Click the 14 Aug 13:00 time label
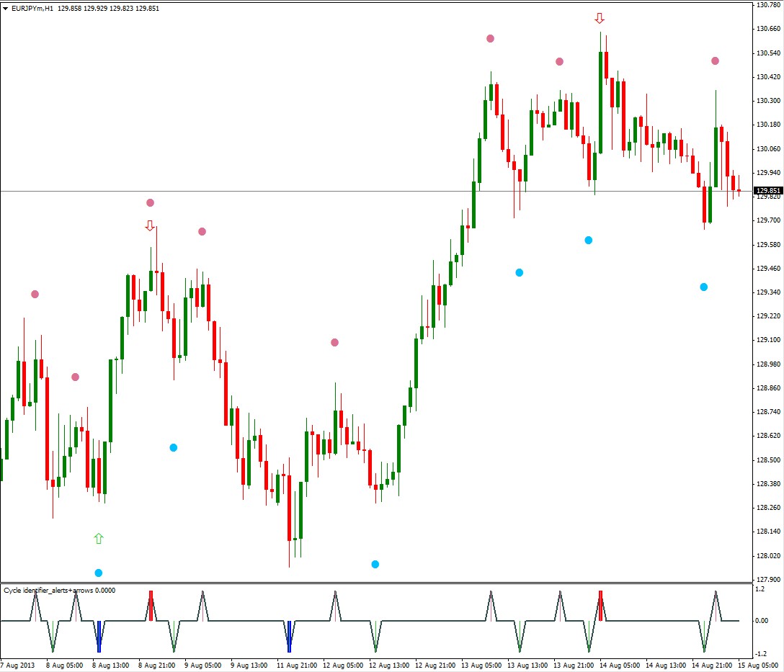Viewport: 784px width, 672px height. 666,666
